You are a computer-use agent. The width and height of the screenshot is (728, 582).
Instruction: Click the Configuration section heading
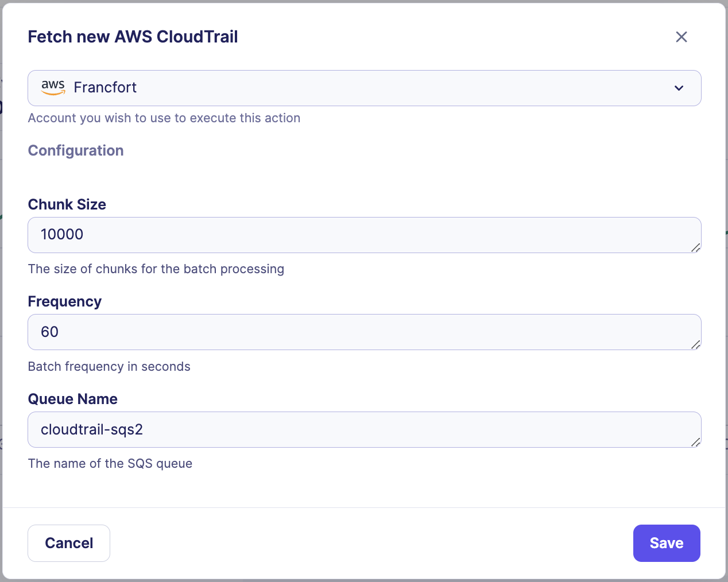[x=76, y=150]
